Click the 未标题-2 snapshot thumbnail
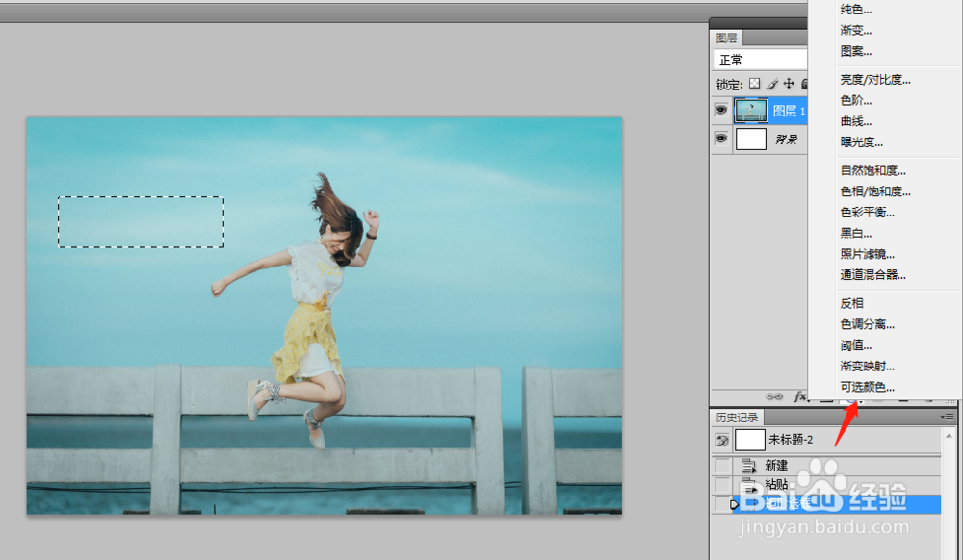Viewport: 963px width, 560px height. (x=749, y=438)
